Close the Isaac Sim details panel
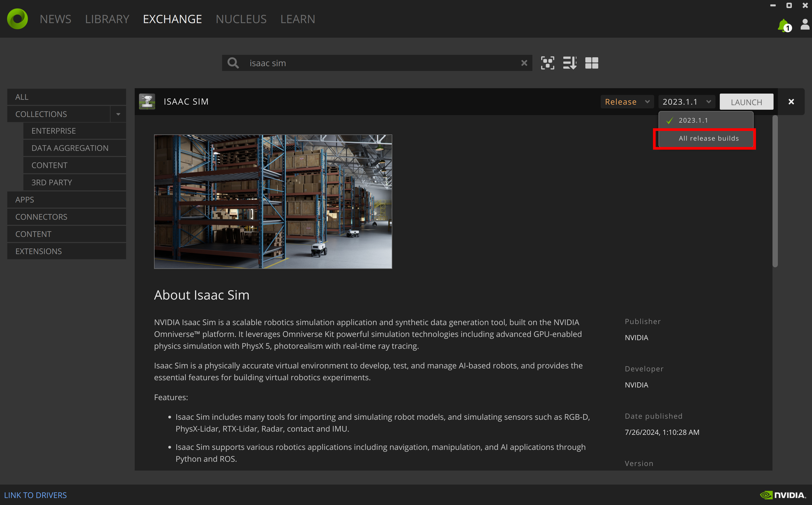Viewport: 812px width, 505px height. click(791, 102)
